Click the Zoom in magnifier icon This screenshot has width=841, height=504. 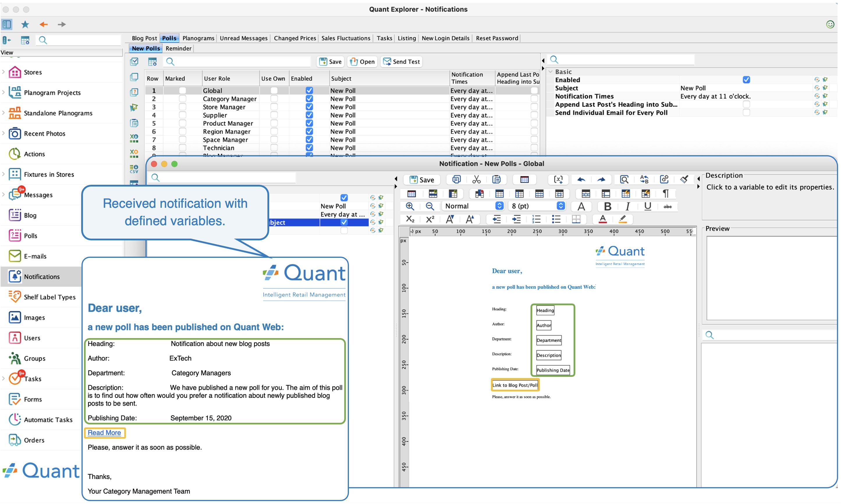[x=410, y=206]
